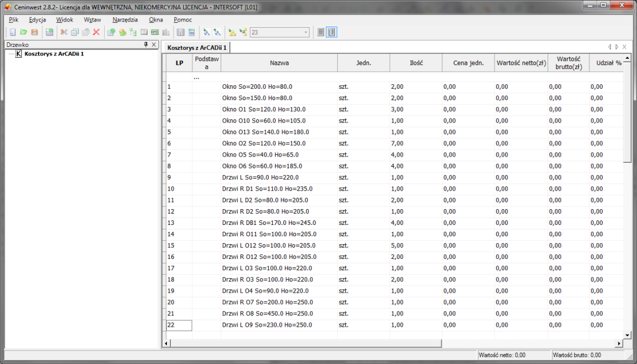Screen dimensions: 637x364
Task: Click the gray bar chart icon
Action: [166, 32]
